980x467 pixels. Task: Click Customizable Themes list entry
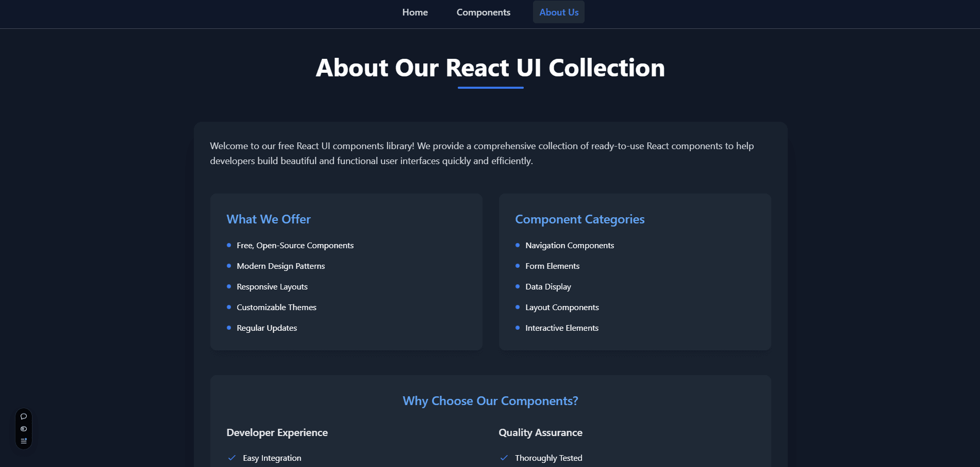[276, 307]
